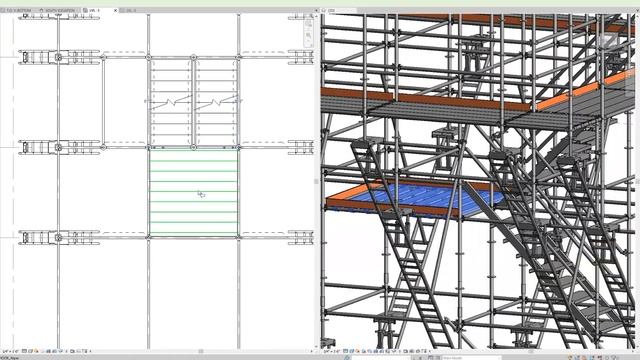Click the right scroll arrow of the plan view
The height and width of the screenshot is (360, 640).
[311, 351]
